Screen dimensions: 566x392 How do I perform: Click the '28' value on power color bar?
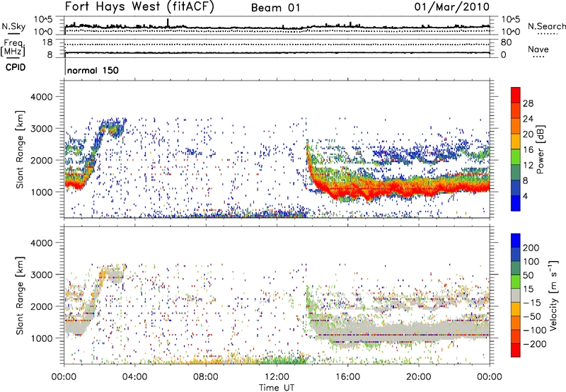(528, 103)
